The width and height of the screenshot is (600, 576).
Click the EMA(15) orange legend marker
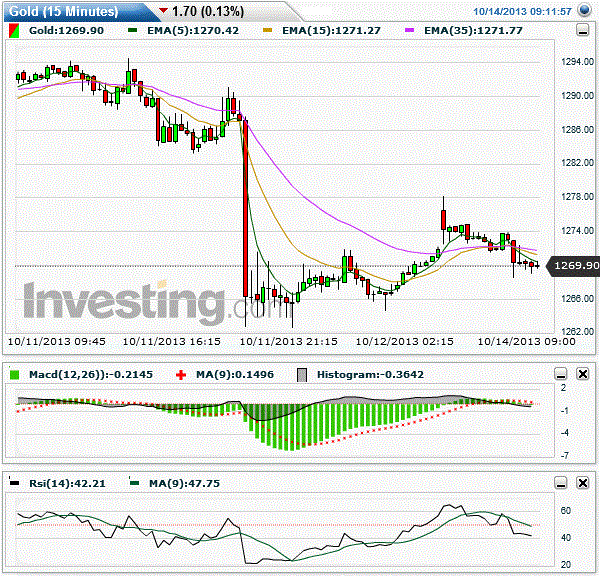(267, 30)
